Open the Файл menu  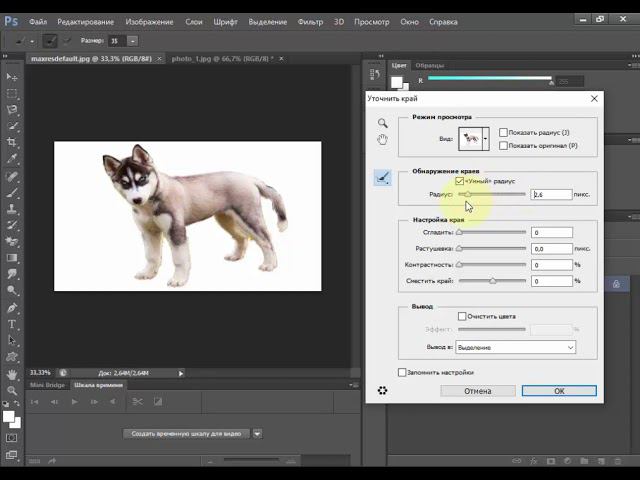point(38,22)
